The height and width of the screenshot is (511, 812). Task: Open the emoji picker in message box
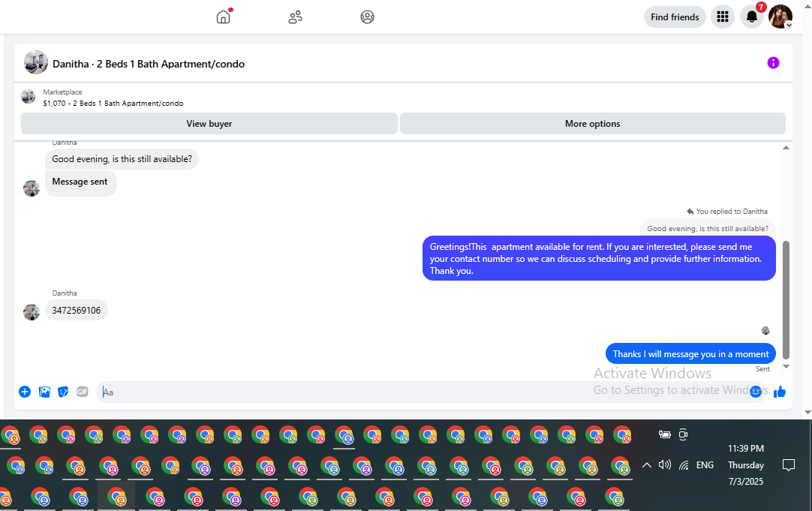coord(756,392)
